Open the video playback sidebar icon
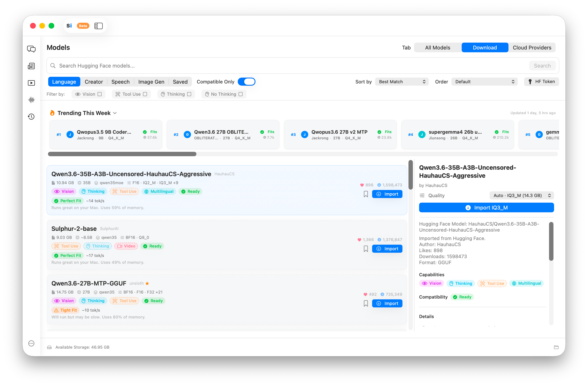Image resolution: width=588 pixels, height=386 pixels. pyautogui.click(x=31, y=83)
